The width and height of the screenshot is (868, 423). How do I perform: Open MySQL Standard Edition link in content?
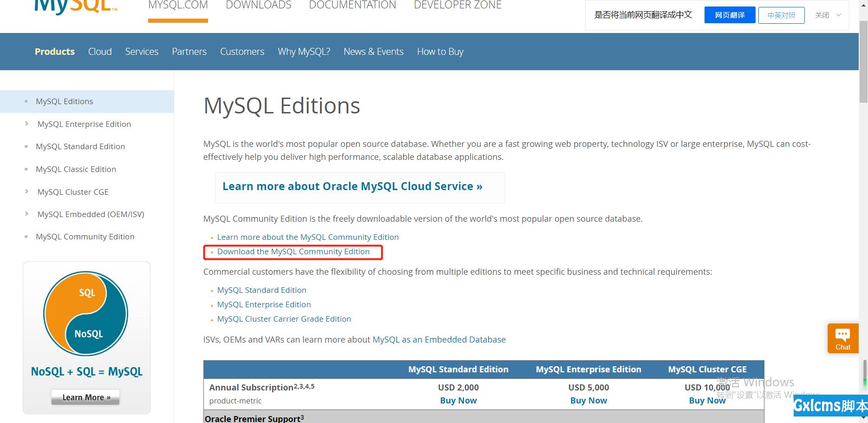tap(262, 290)
